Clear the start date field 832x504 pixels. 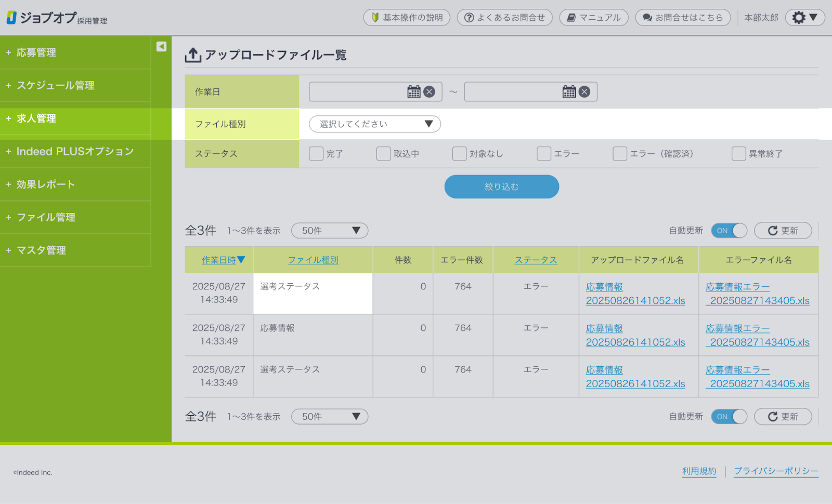430,92
